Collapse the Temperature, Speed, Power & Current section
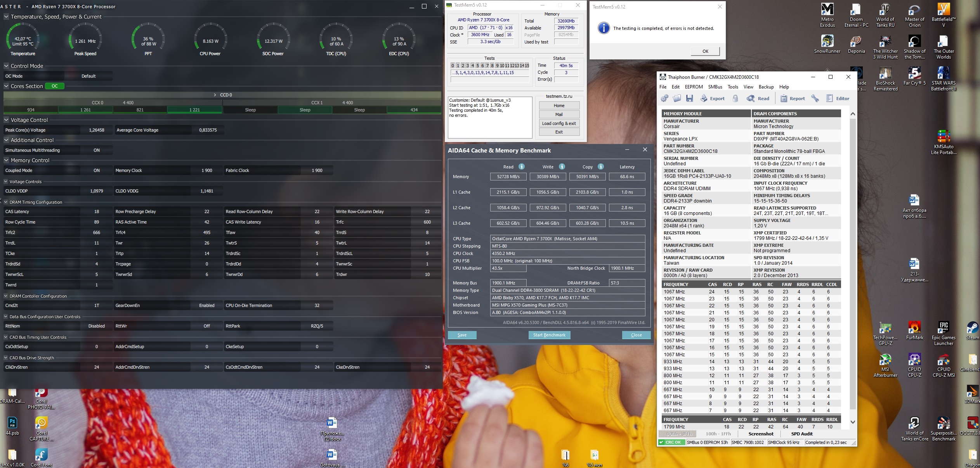This screenshot has height=468, width=980. (6, 17)
